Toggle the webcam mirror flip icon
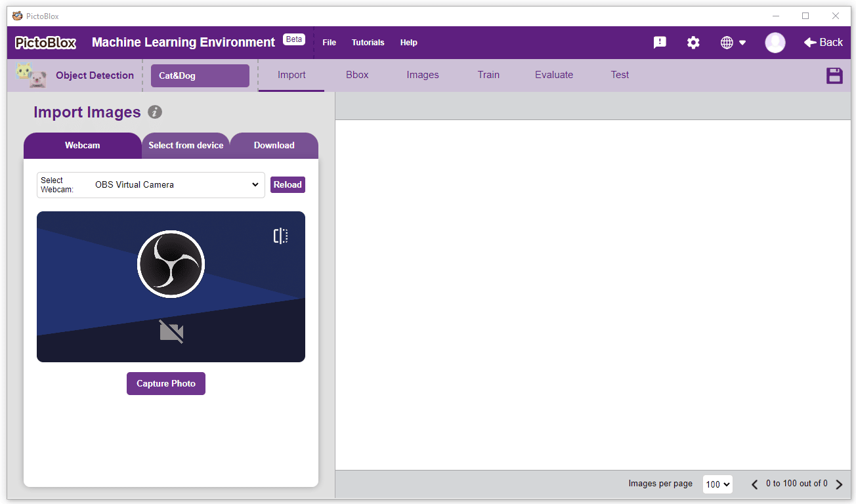Image resolution: width=856 pixels, height=504 pixels. click(280, 236)
